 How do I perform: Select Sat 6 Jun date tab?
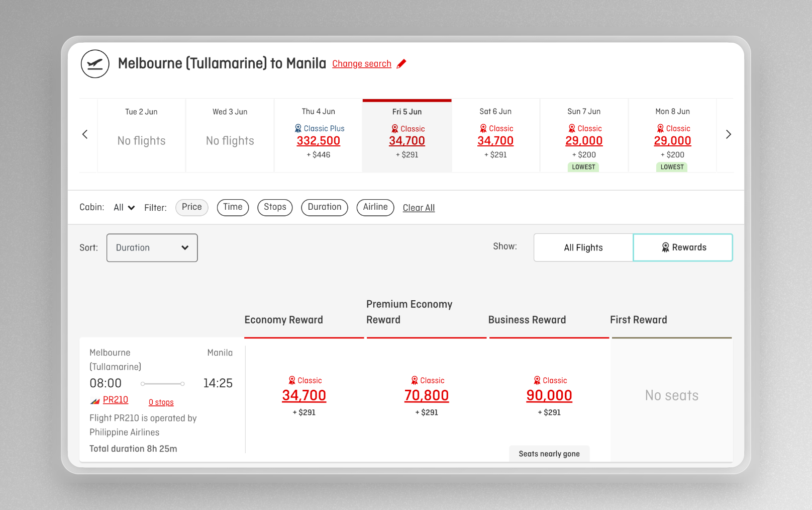[x=495, y=135]
